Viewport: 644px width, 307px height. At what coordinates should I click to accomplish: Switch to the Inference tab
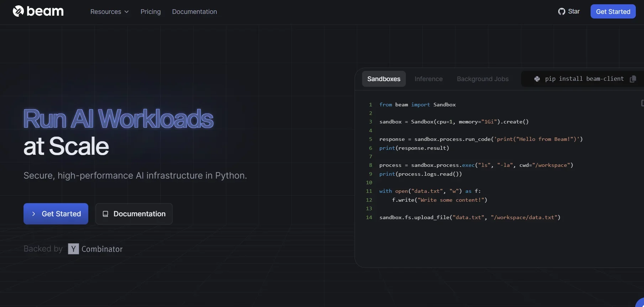click(x=428, y=79)
